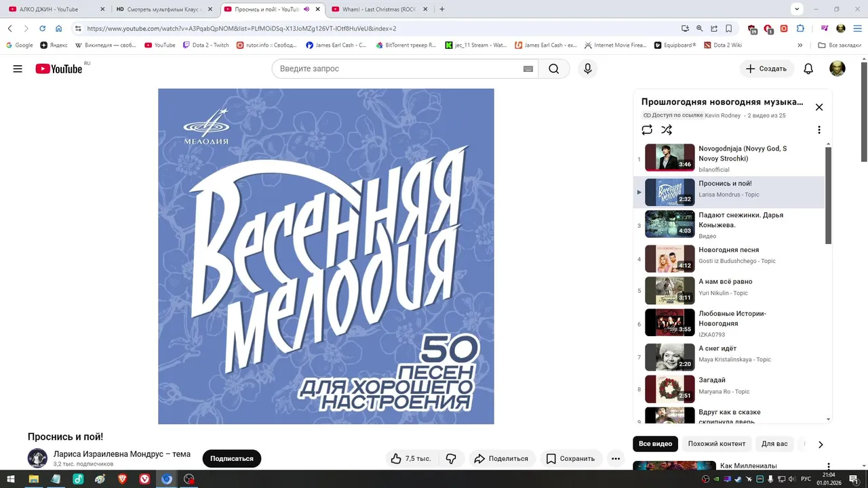868x488 pixels.
Task: Open the on-screen keyboard in the search box
Action: (x=528, y=68)
